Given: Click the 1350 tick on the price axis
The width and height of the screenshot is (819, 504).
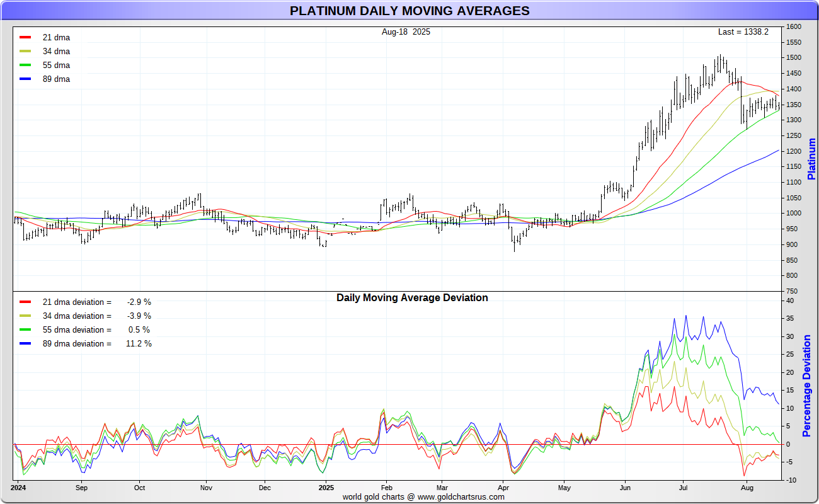Looking at the screenshot, I should coord(793,105).
